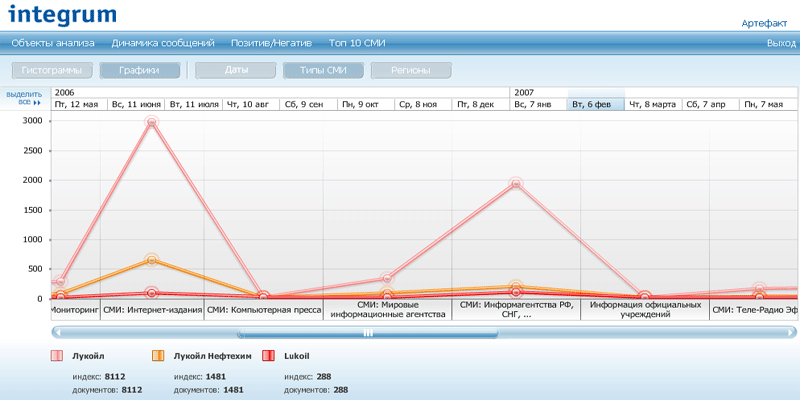Open the Артефакт link

pyautogui.click(x=764, y=23)
